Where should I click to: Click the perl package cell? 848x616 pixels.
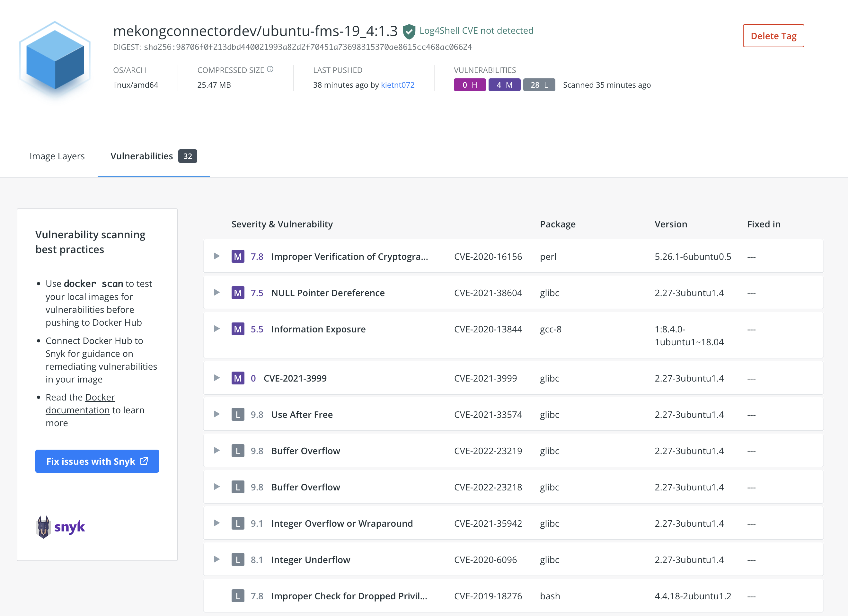pos(548,257)
